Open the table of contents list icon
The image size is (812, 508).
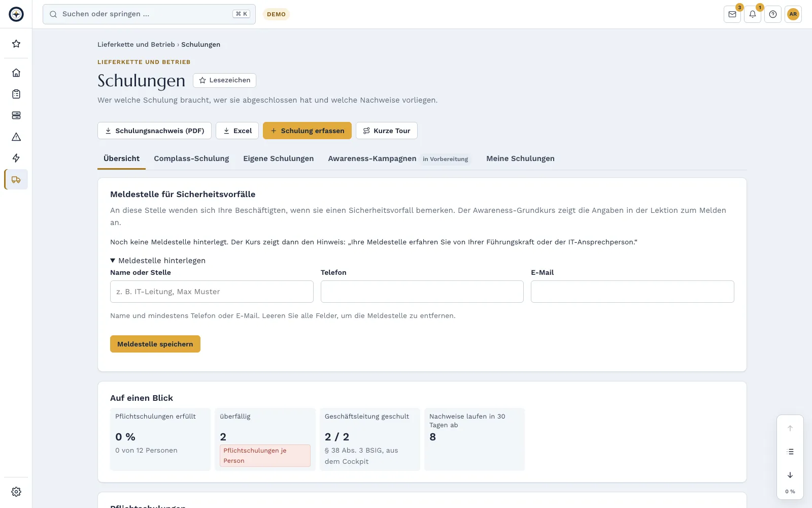click(790, 452)
